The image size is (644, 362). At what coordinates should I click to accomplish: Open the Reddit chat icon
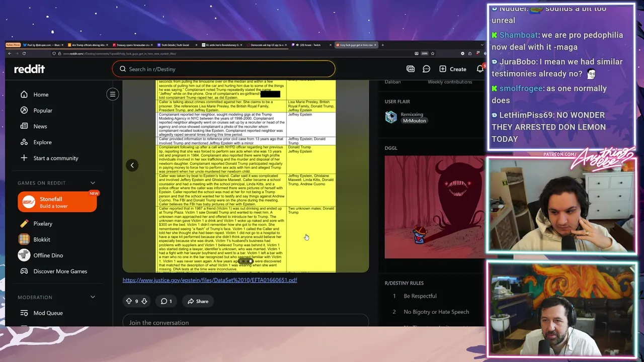pyautogui.click(x=426, y=69)
